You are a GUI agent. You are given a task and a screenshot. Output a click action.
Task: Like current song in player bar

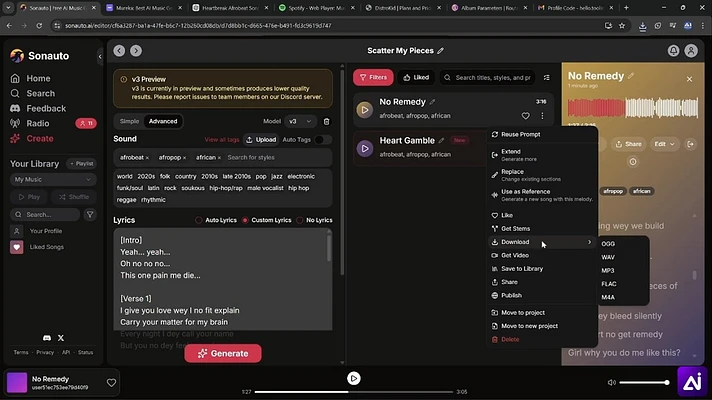[x=111, y=383]
